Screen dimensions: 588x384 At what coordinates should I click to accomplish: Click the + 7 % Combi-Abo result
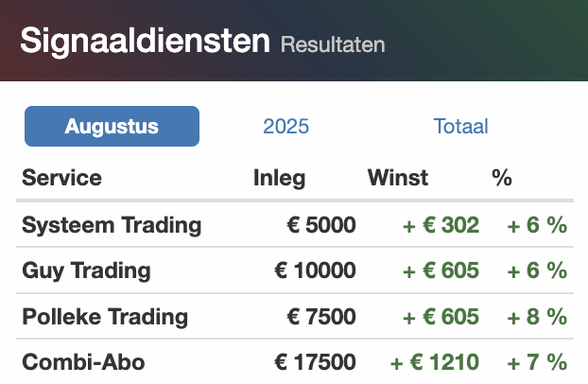pyautogui.click(x=537, y=362)
